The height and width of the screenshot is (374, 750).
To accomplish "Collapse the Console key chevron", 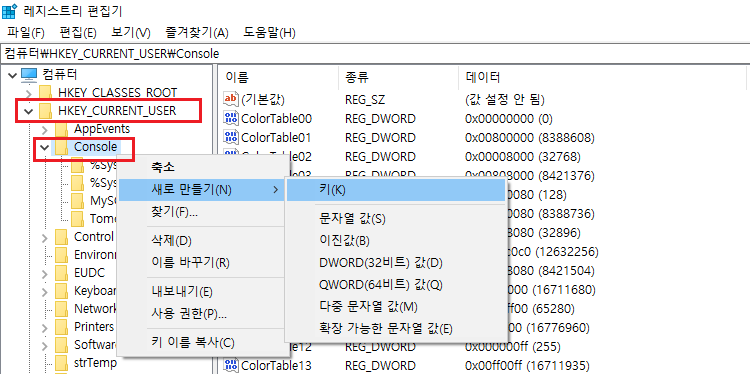I will [x=44, y=148].
